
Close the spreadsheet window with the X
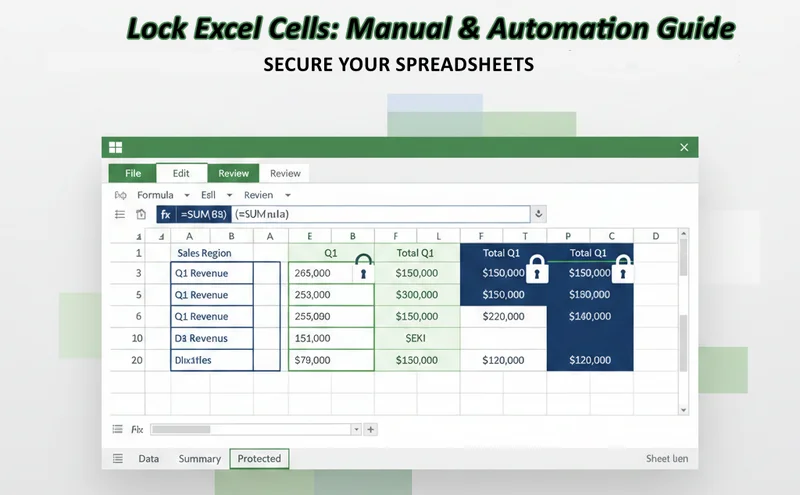684,147
